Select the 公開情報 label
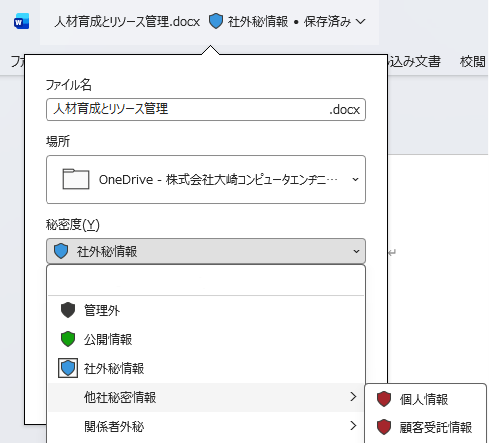The height and width of the screenshot is (443, 489). [x=108, y=339]
